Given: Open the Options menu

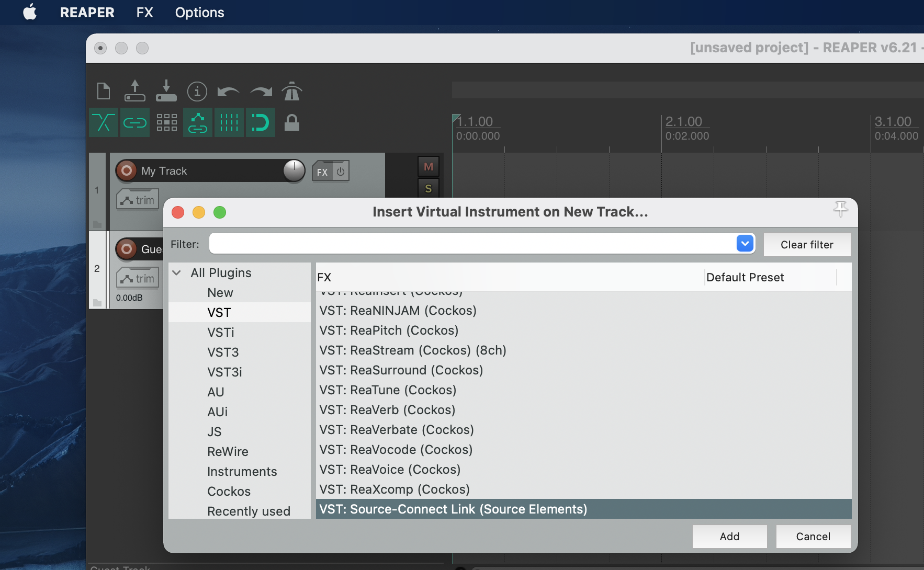Looking at the screenshot, I should coord(199,13).
